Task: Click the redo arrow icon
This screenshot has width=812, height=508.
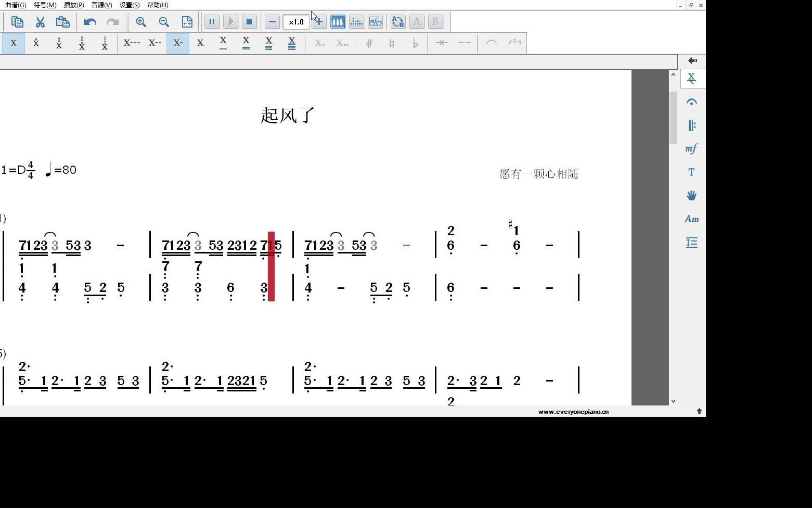Action: click(112, 22)
